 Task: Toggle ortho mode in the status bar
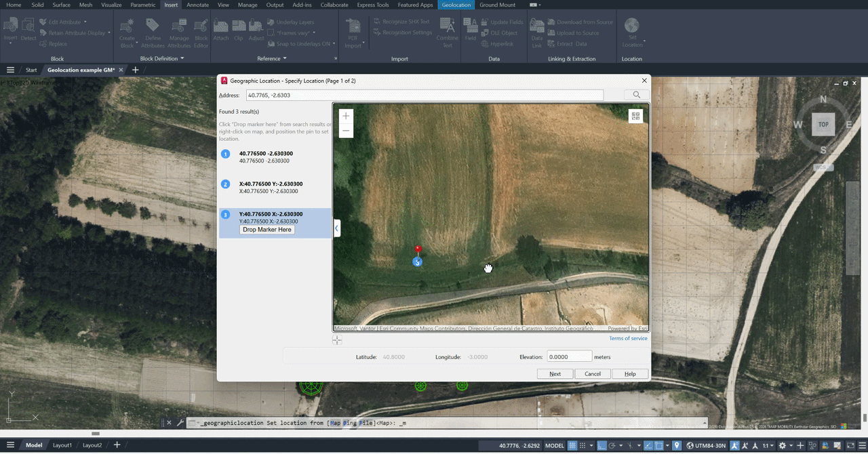(x=601, y=445)
